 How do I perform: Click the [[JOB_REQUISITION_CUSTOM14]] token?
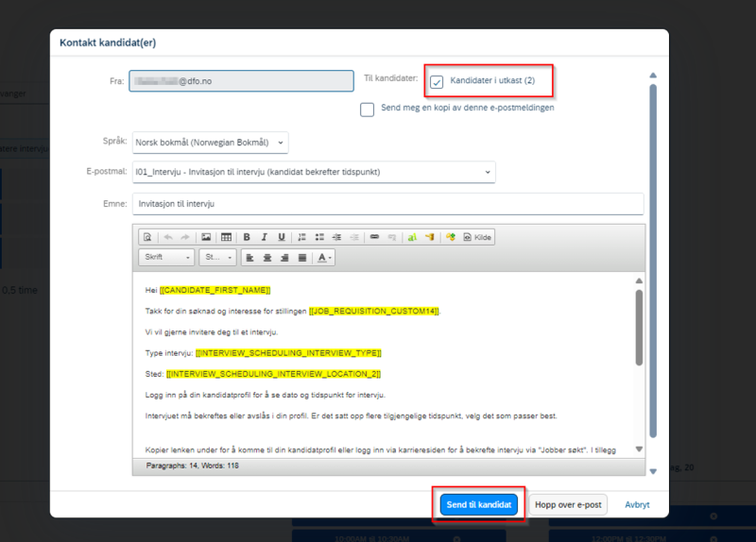click(374, 312)
